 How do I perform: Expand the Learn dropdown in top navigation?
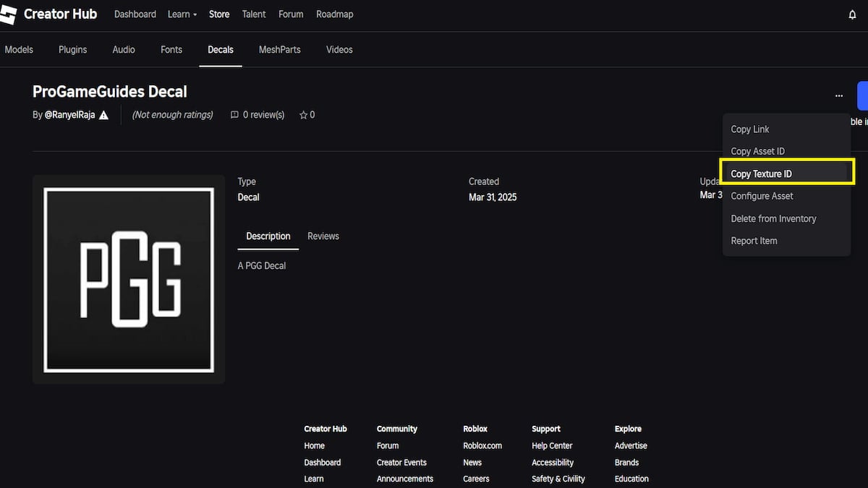coord(182,14)
